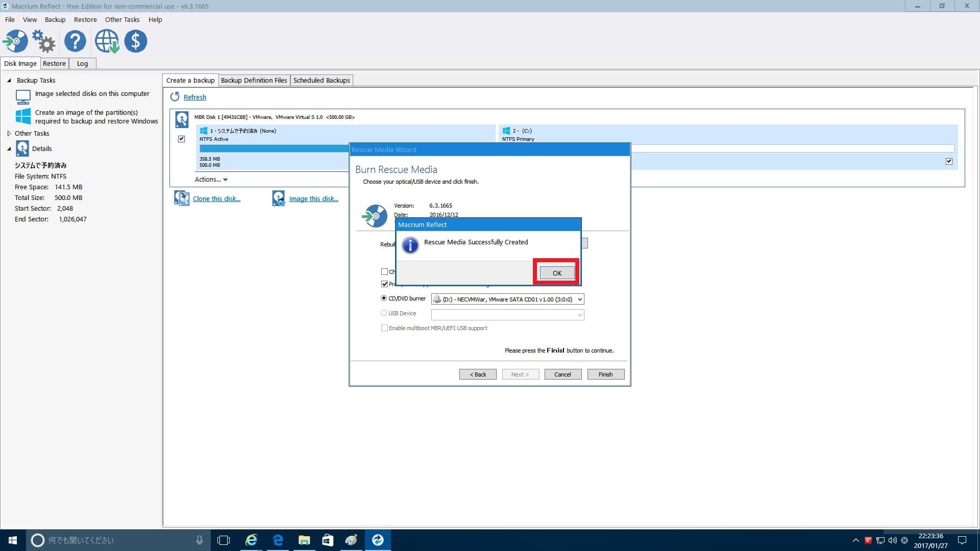Click the Burn Rescue Media disc icon in the wizard
The height and width of the screenshot is (551, 980).
(x=375, y=216)
